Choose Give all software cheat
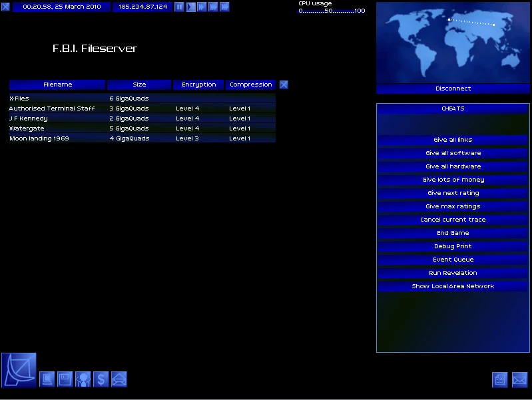The width and height of the screenshot is (532, 400). (453, 153)
